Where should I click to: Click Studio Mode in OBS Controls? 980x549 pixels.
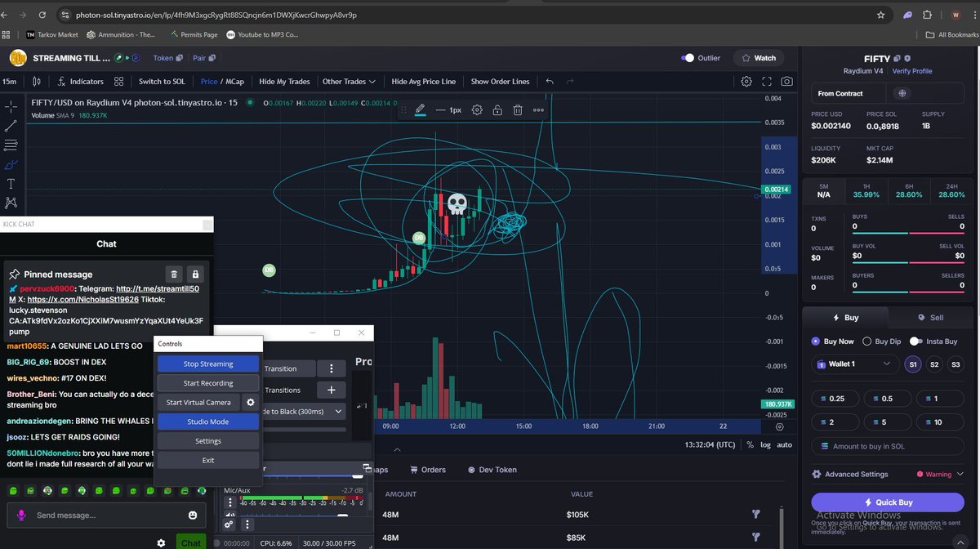click(x=208, y=422)
